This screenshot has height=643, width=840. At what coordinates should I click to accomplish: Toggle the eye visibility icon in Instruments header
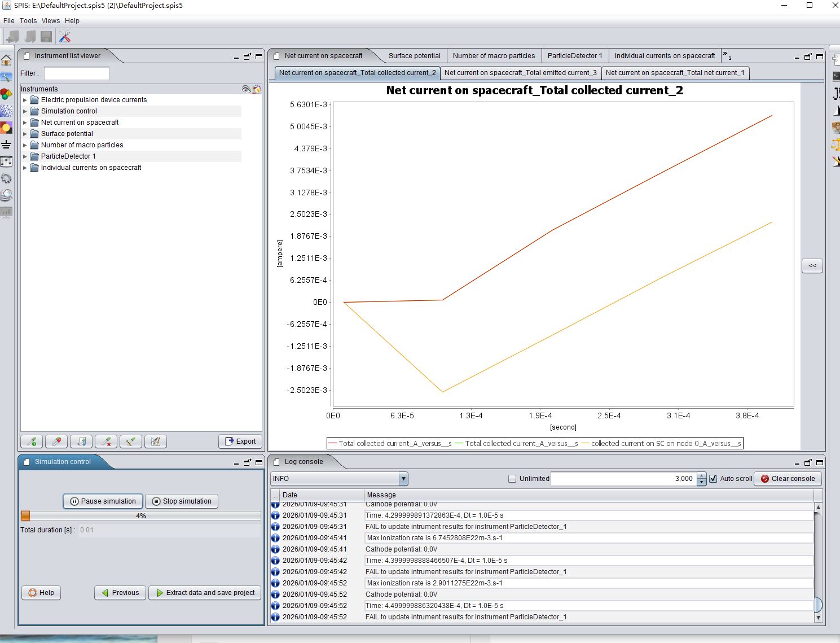[246, 89]
